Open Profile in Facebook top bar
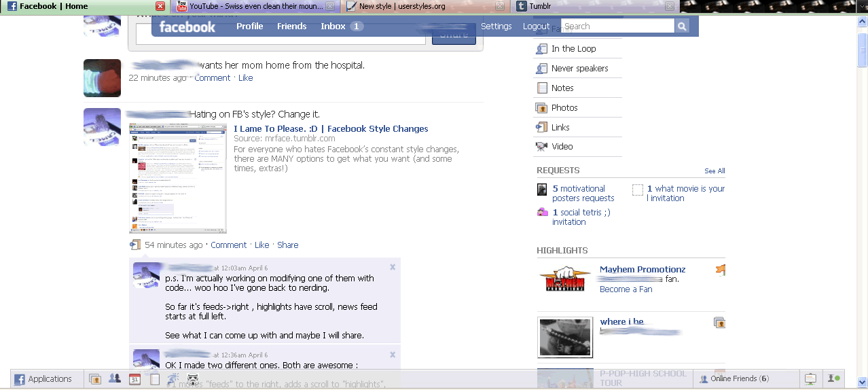 249,26
